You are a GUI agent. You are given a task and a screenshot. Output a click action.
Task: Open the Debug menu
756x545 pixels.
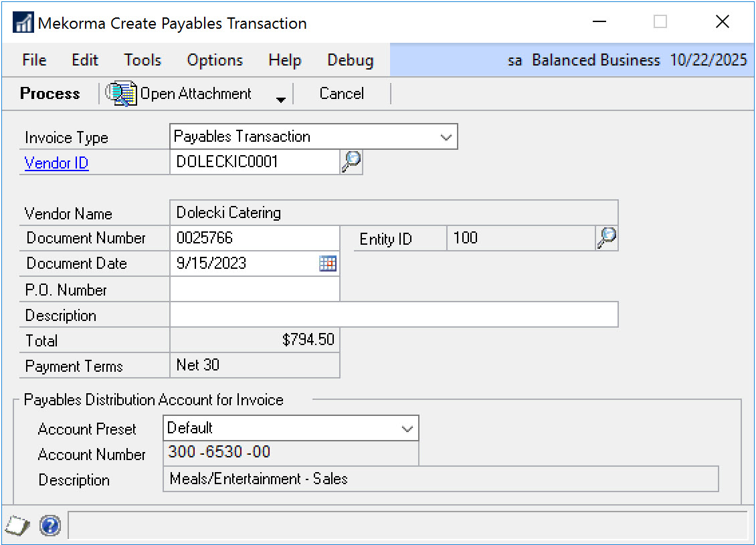[350, 60]
